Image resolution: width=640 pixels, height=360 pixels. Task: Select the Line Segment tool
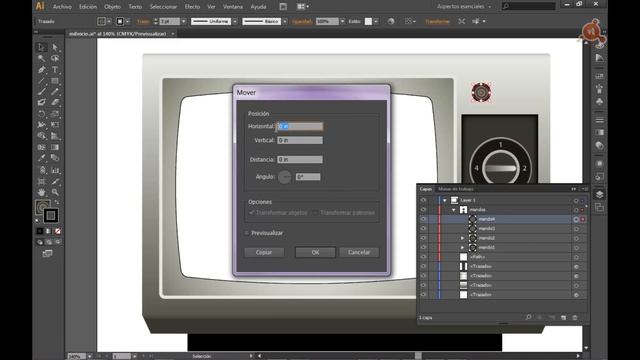(x=41, y=81)
